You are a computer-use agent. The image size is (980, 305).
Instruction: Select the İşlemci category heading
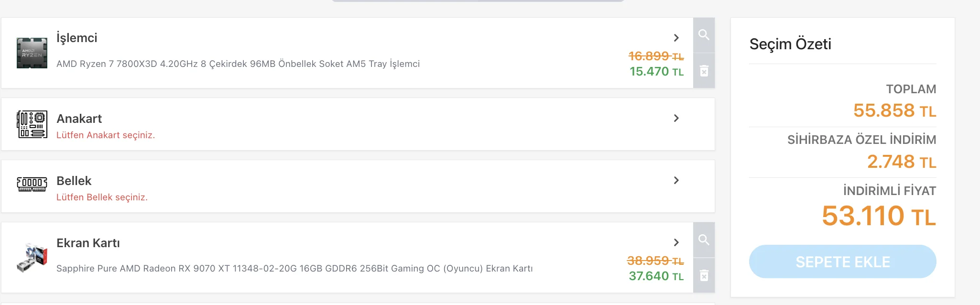click(77, 38)
